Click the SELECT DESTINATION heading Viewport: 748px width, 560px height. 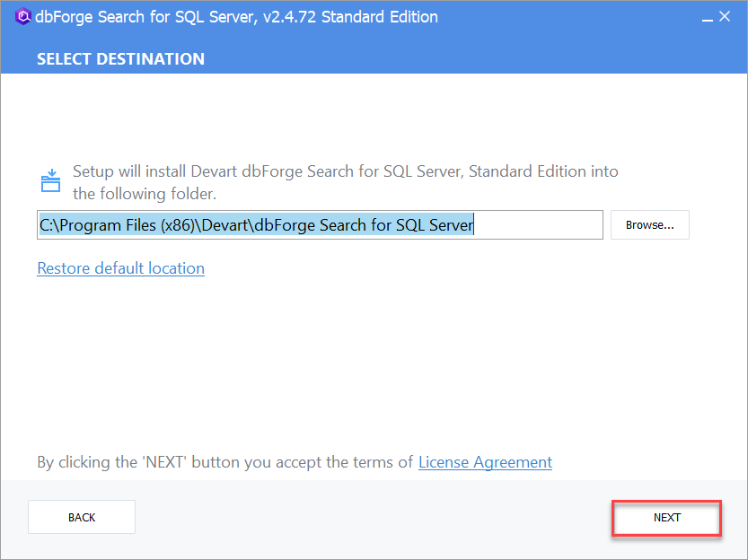[120, 59]
